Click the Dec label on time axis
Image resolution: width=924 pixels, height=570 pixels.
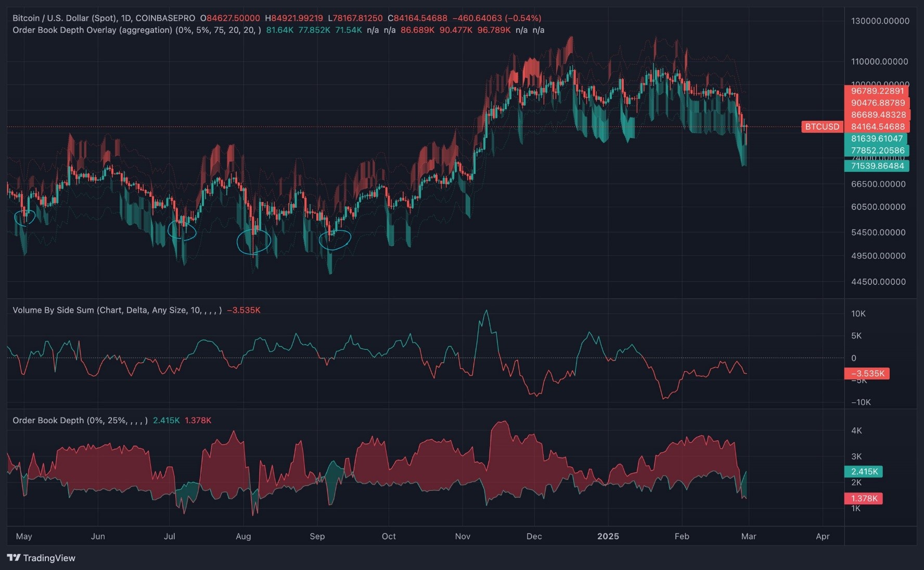pyautogui.click(x=534, y=536)
